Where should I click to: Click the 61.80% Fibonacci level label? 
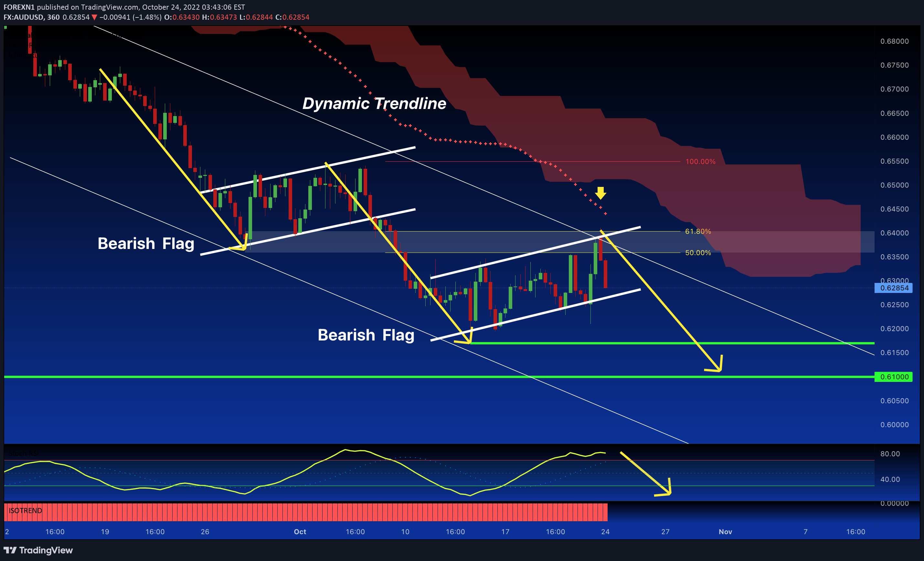tap(698, 232)
